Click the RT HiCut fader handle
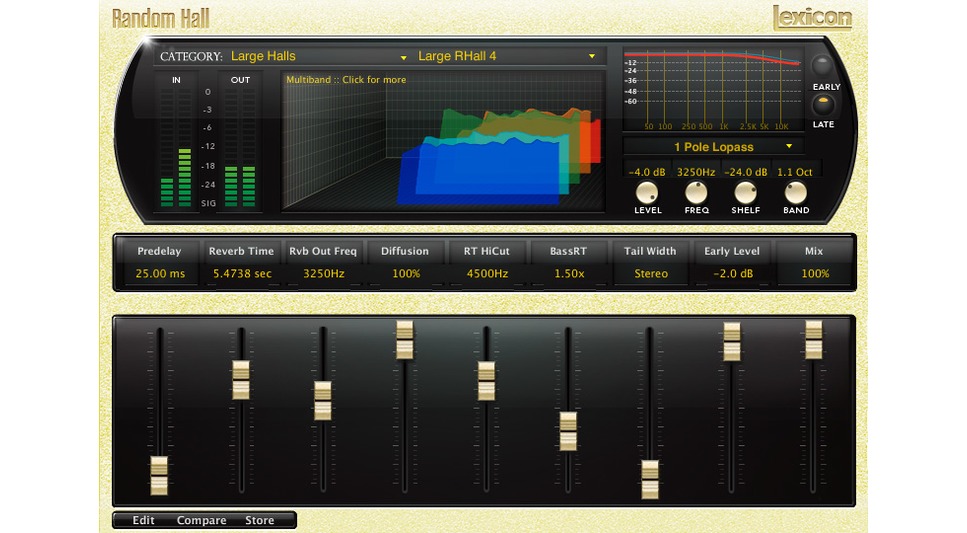 pyautogui.click(x=486, y=381)
